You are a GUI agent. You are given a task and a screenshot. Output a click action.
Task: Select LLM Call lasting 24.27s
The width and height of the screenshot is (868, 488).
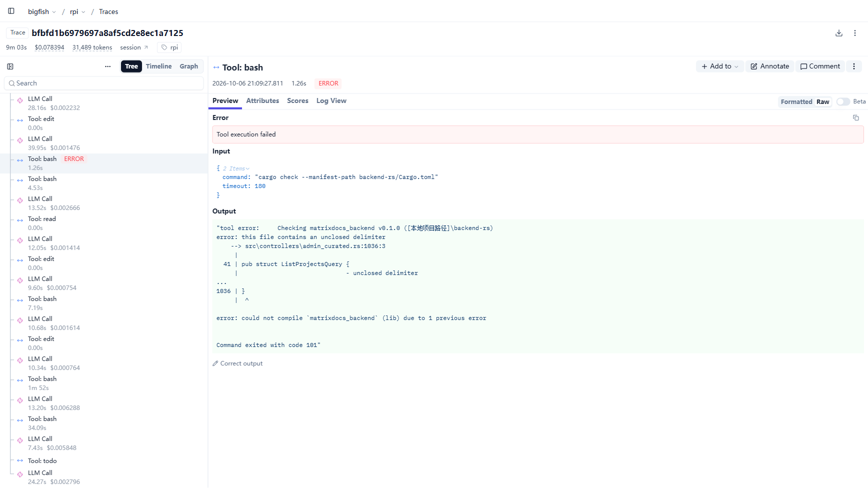point(104,477)
